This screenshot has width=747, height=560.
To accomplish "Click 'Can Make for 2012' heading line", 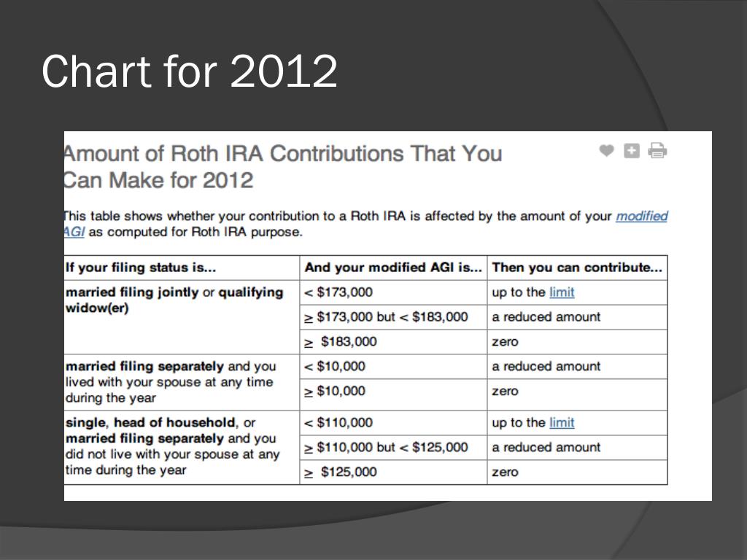I will point(158,181).
